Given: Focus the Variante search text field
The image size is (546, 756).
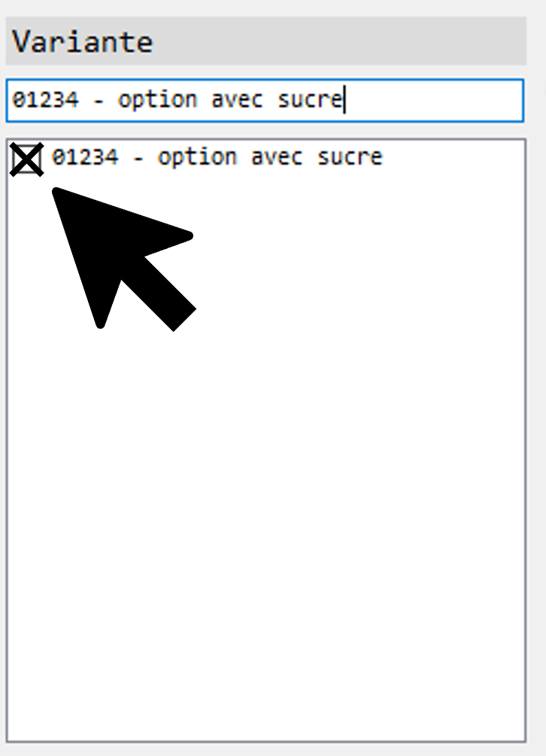Looking at the screenshot, I should [265, 100].
